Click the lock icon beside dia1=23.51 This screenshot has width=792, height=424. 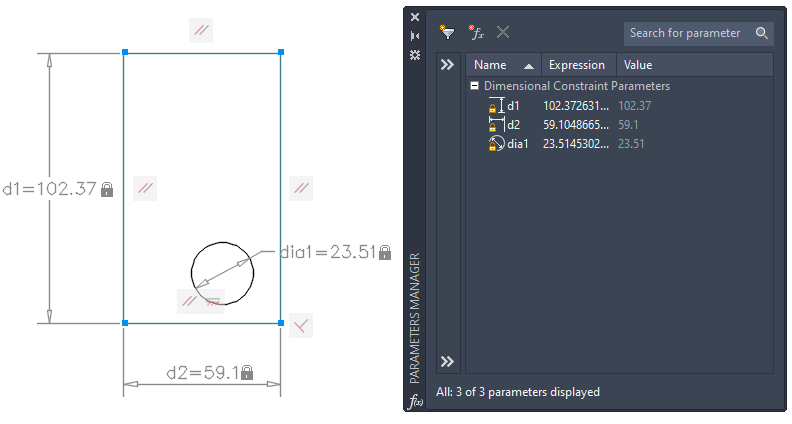(385, 252)
